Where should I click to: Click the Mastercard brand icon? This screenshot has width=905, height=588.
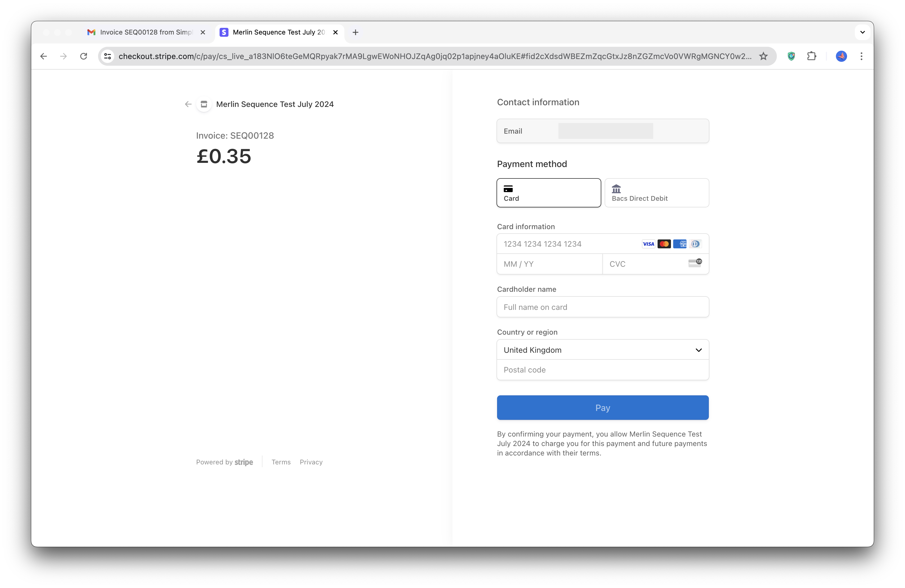(664, 244)
